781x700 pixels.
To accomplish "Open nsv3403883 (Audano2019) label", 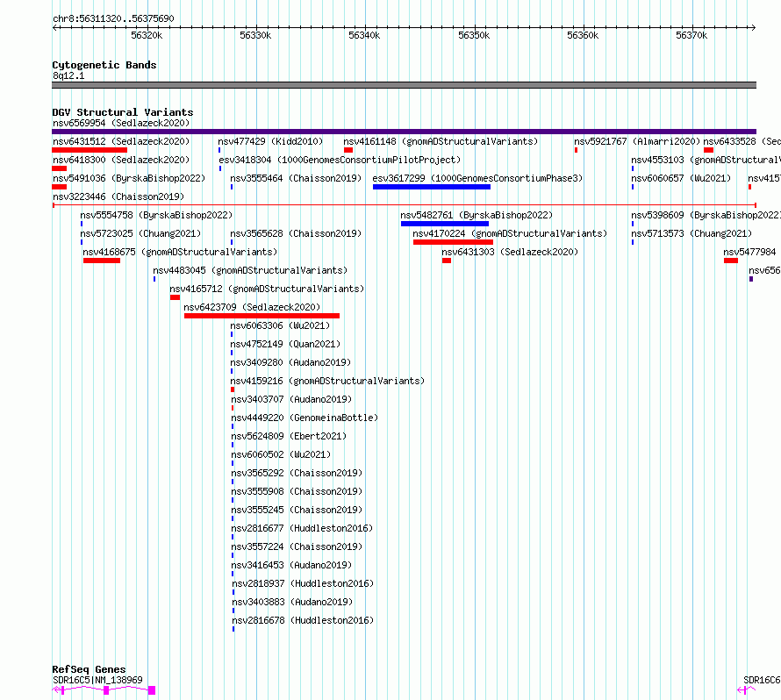I will click(292, 602).
